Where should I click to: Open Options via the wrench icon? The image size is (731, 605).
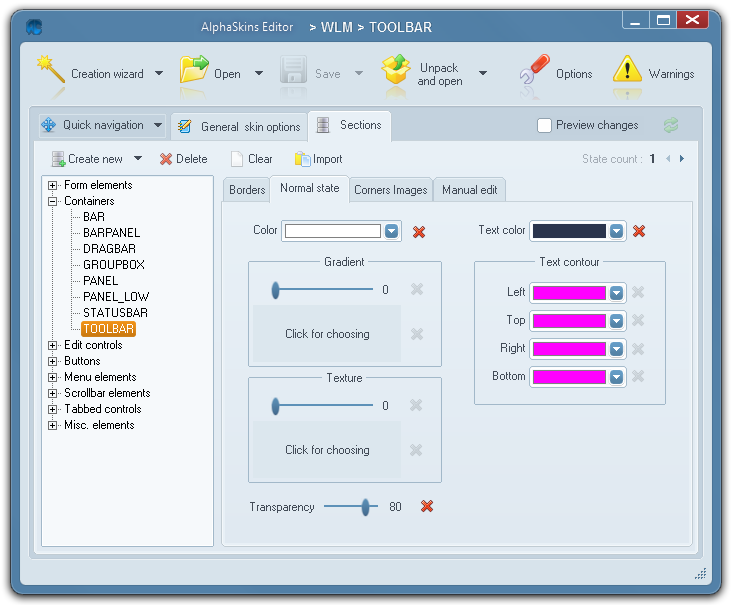[x=534, y=69]
